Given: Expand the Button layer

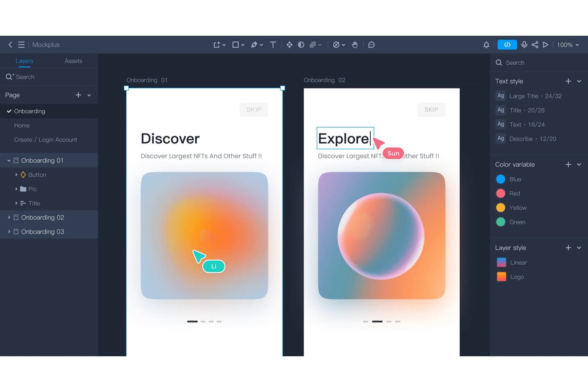Looking at the screenshot, I should tap(16, 175).
